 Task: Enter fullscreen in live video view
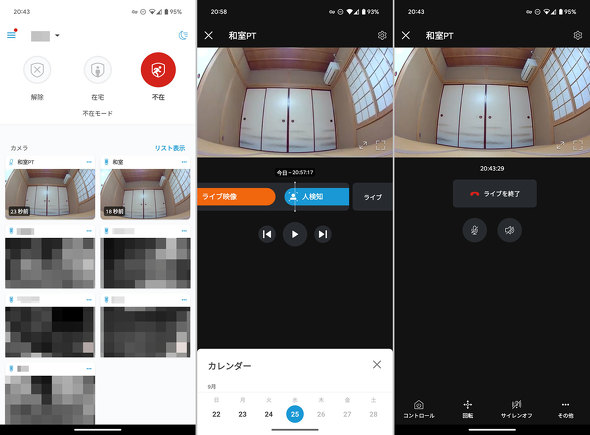[x=578, y=145]
